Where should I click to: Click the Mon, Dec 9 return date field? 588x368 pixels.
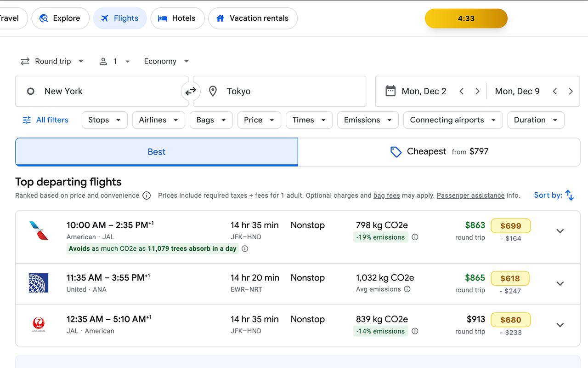517,91
